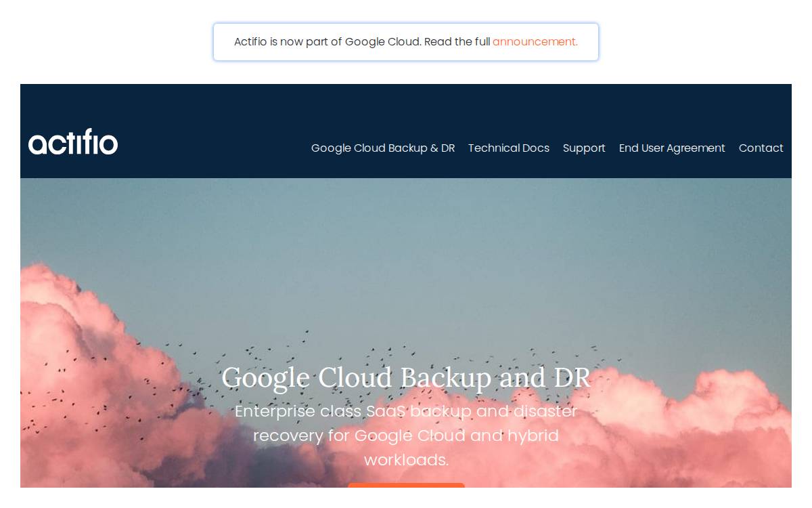Image resolution: width=812 pixels, height=508 pixels.
Task: Open the orange announcement link
Action: 535,41
